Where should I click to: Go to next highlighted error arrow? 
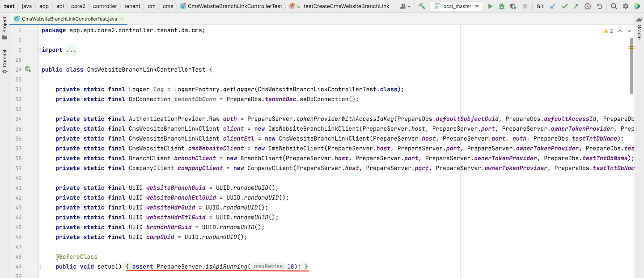[630, 31]
